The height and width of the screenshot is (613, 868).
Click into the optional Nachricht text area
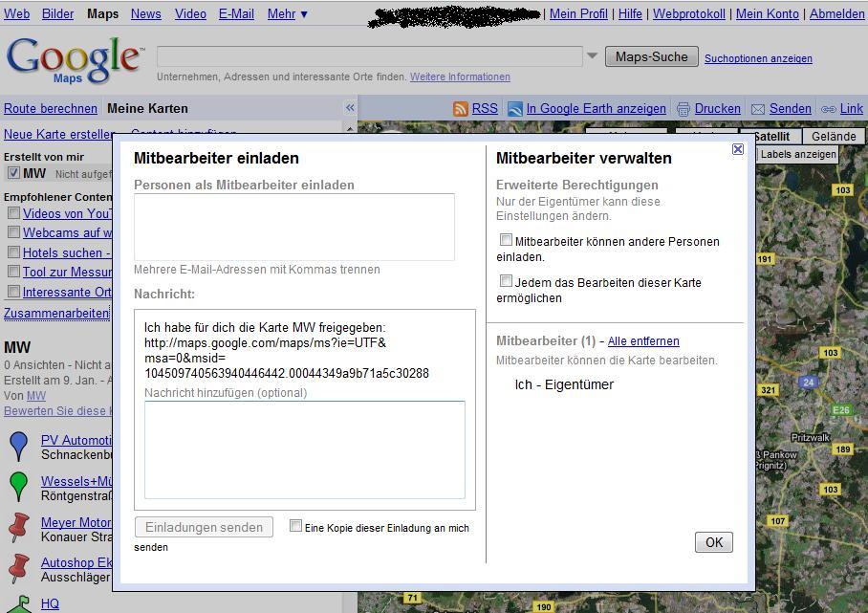[x=304, y=449]
